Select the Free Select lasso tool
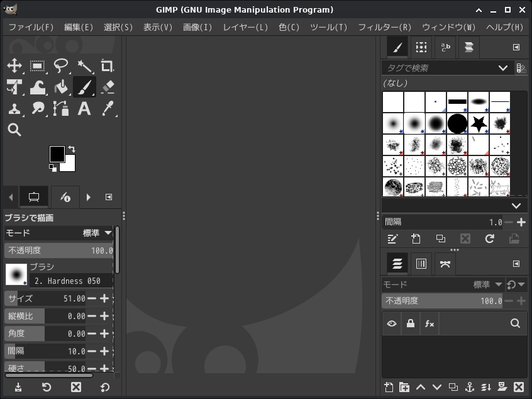532x399 pixels. tap(61, 66)
